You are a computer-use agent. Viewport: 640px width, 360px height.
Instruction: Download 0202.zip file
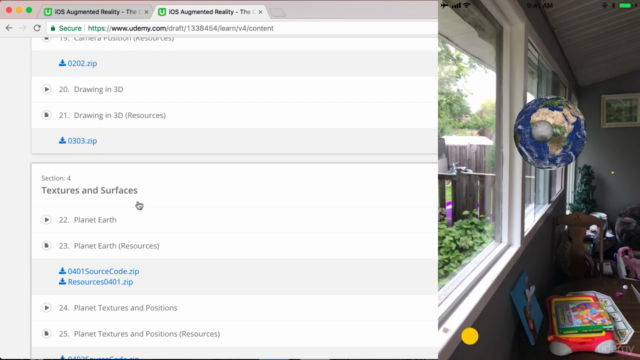82,63
